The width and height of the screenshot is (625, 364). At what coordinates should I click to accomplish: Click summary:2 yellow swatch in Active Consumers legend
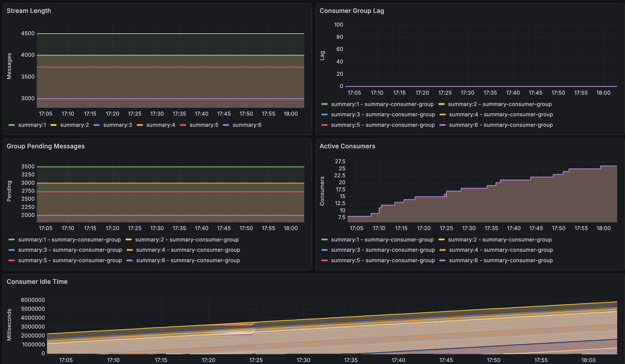click(442, 240)
